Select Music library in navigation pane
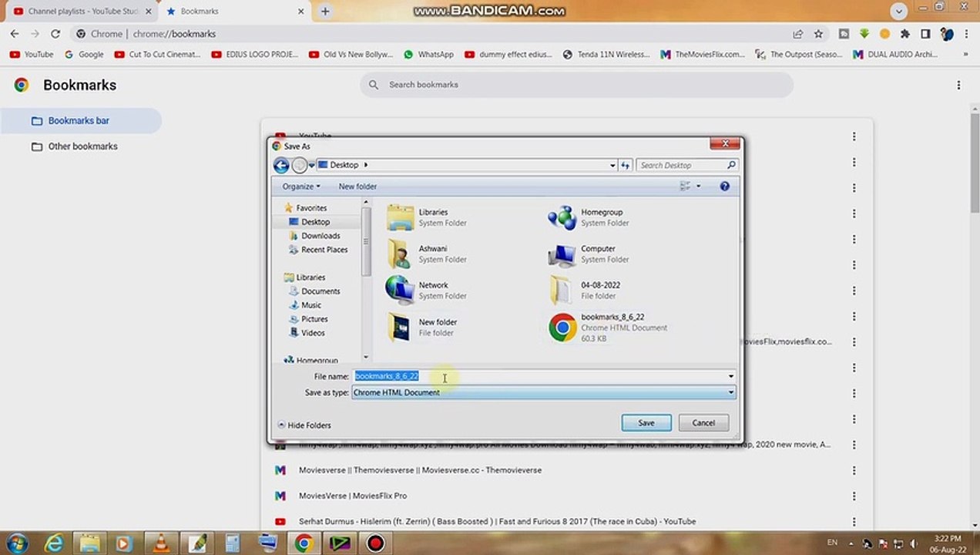 point(310,305)
